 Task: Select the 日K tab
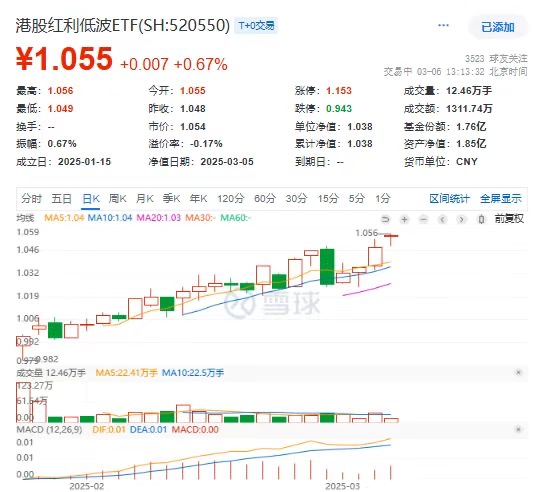pyautogui.click(x=91, y=199)
